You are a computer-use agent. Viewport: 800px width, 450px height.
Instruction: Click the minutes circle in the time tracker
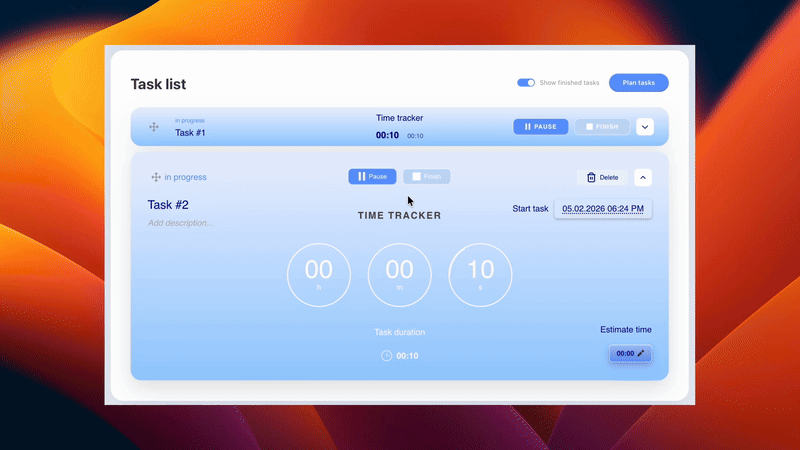coord(400,274)
